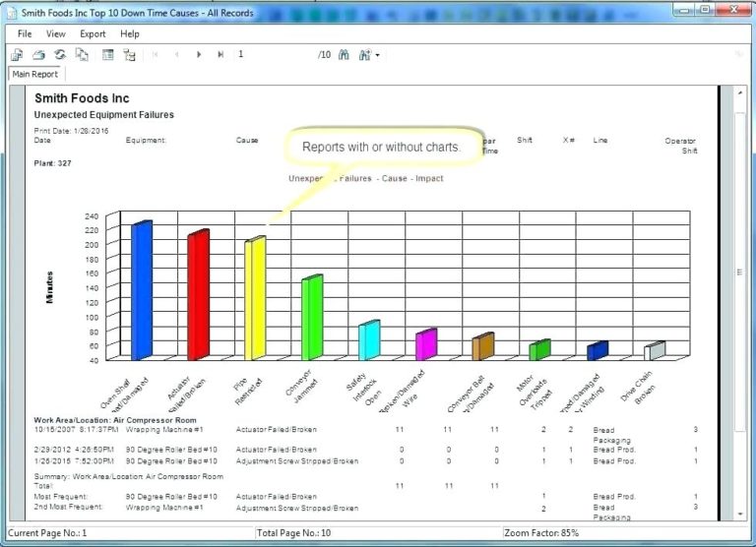Image resolution: width=756 pixels, height=547 pixels.
Task: Click the magenta Broken/Damaged Wire bar
Action: coord(426,344)
